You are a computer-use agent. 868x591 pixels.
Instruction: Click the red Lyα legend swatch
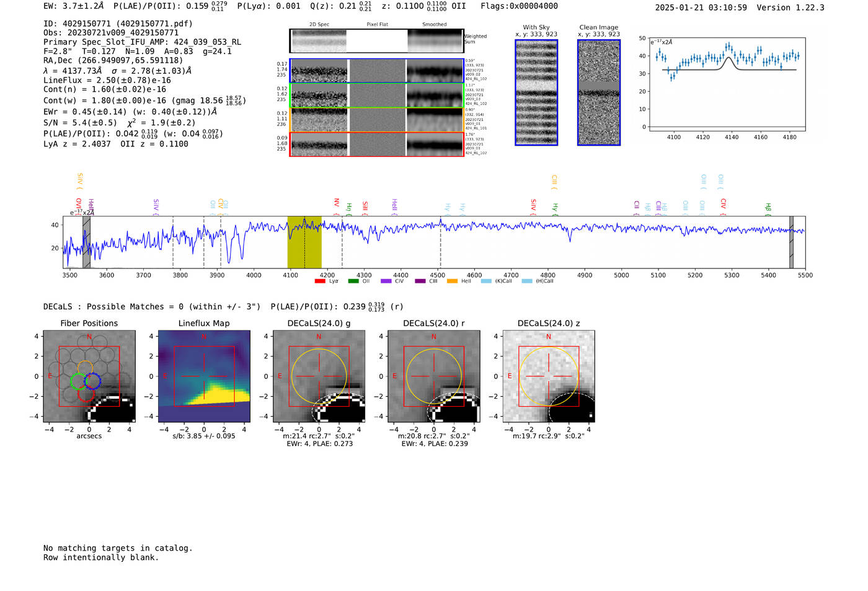coord(320,282)
